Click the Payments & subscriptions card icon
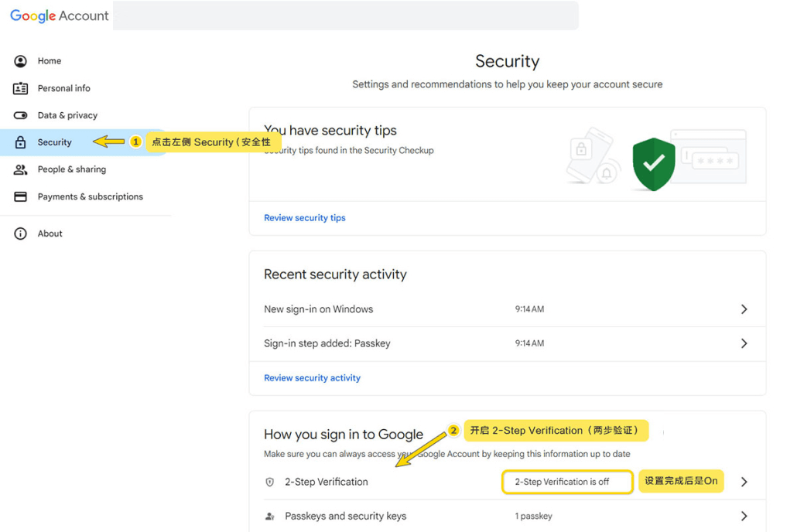Viewport: 797px width, 532px height. point(21,196)
